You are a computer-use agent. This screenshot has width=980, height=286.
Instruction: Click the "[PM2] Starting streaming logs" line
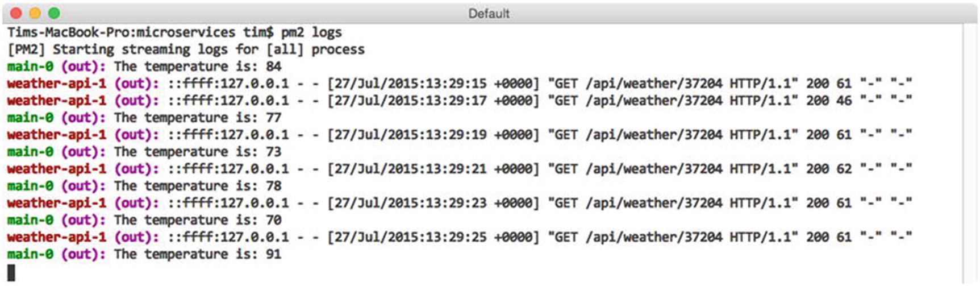(186, 49)
